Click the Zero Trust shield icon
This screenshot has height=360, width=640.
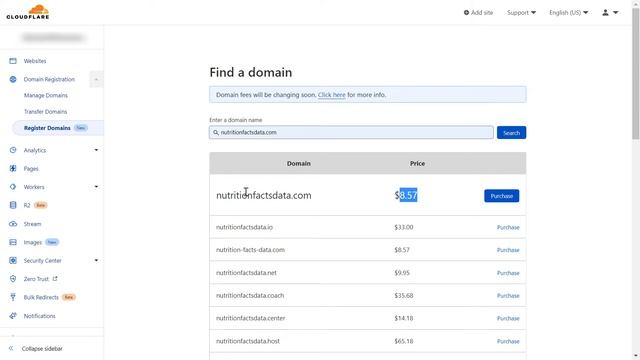pos(13,279)
